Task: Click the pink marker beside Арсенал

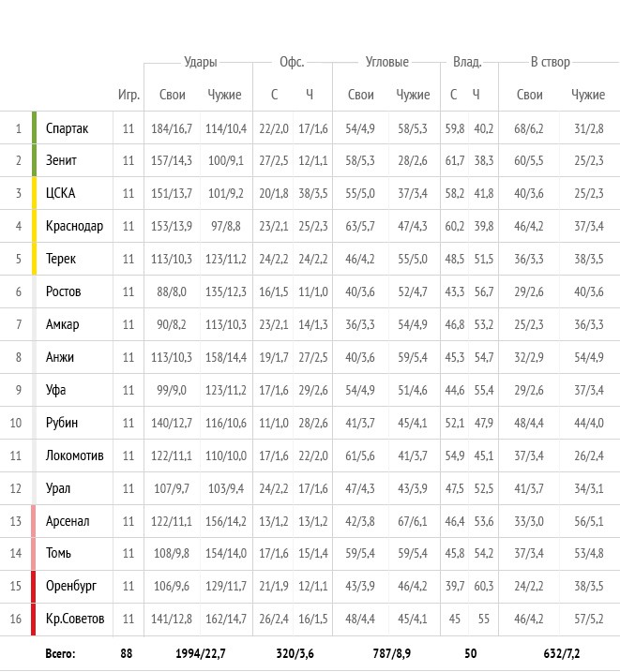Action: point(34,521)
